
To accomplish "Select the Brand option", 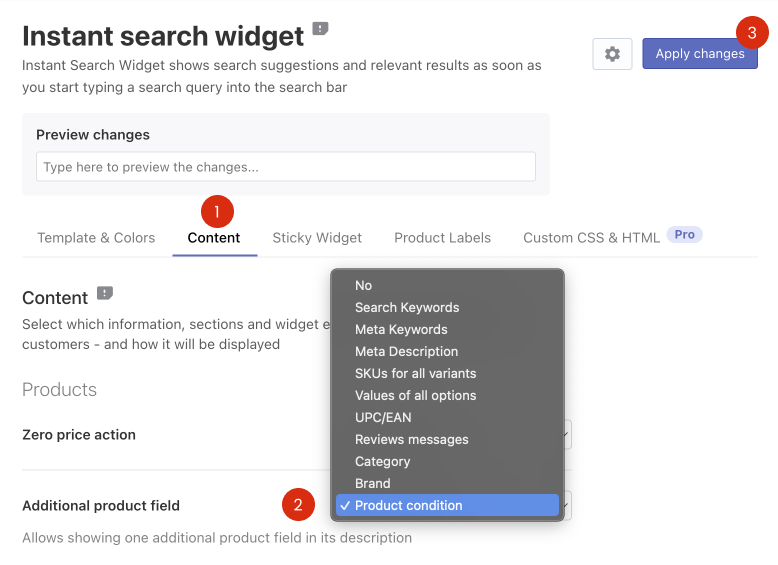I will [x=448, y=483].
